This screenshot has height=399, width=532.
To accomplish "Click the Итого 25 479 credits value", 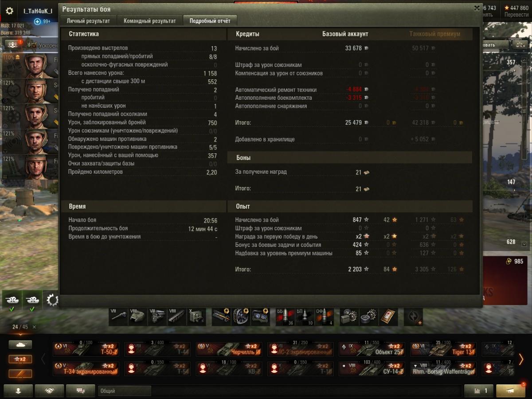I will pyautogui.click(x=353, y=122).
